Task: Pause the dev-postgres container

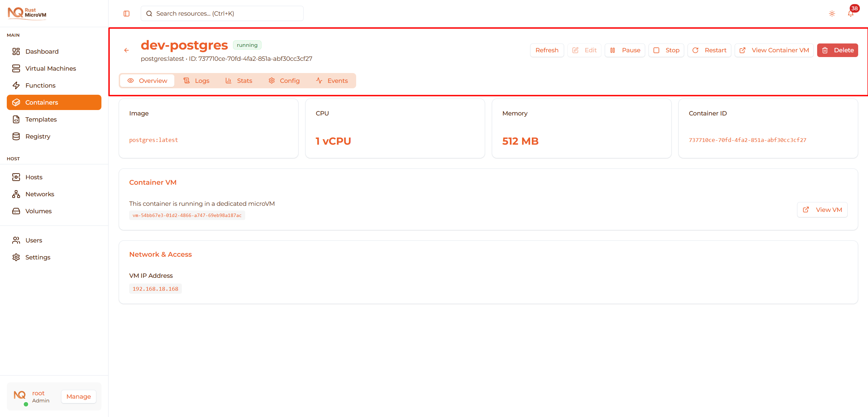Action: (x=624, y=50)
